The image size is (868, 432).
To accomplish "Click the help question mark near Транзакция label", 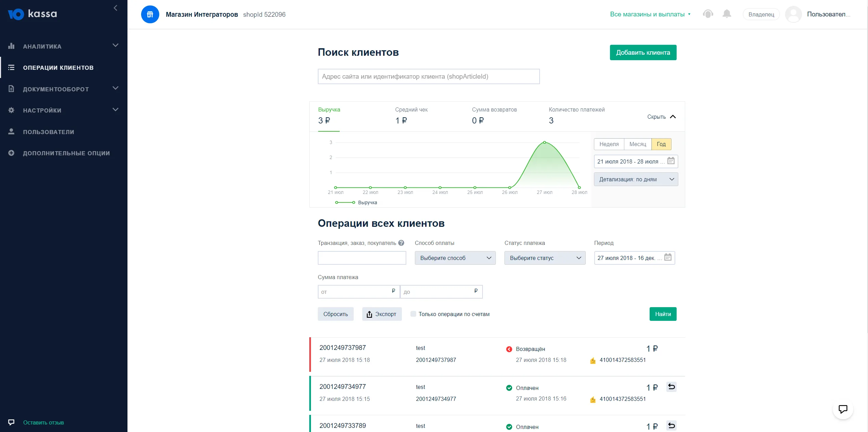I will pos(401,243).
